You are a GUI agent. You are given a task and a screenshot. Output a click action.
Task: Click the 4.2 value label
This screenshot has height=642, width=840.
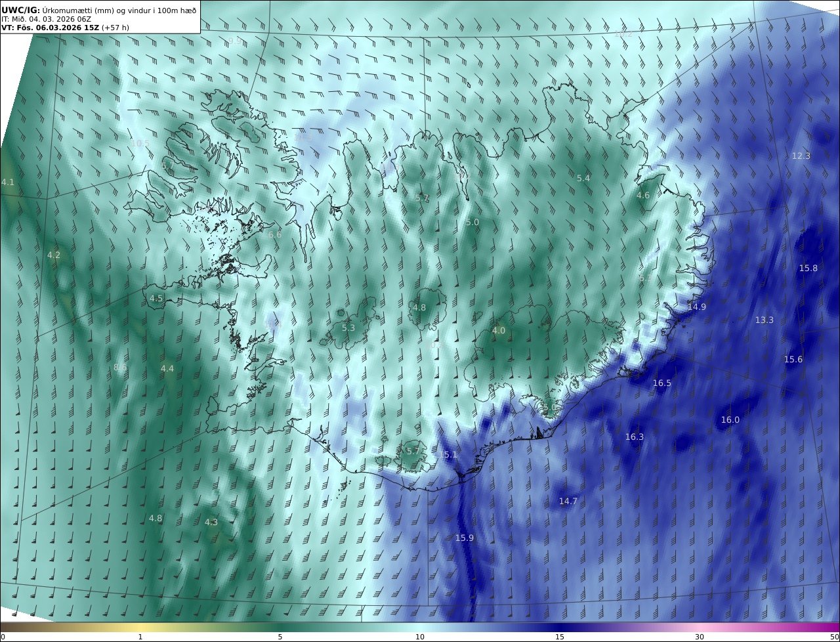point(53,255)
